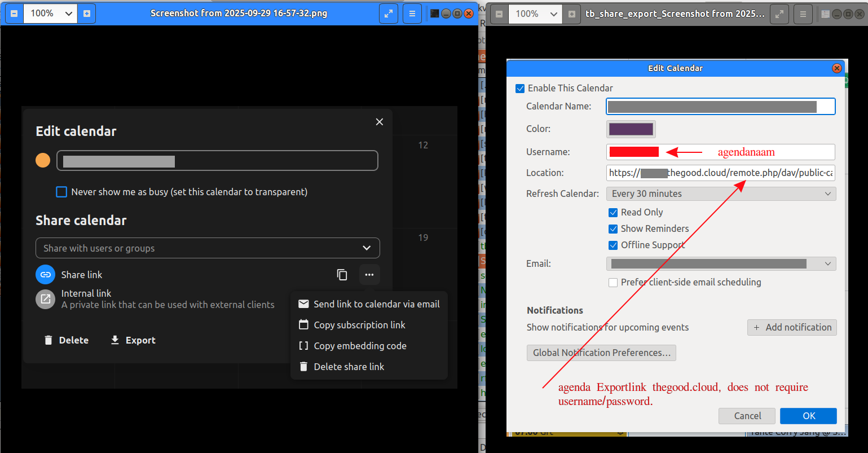The width and height of the screenshot is (868, 453).
Task: Choose 'Delete share link' from menu
Action: click(x=349, y=367)
